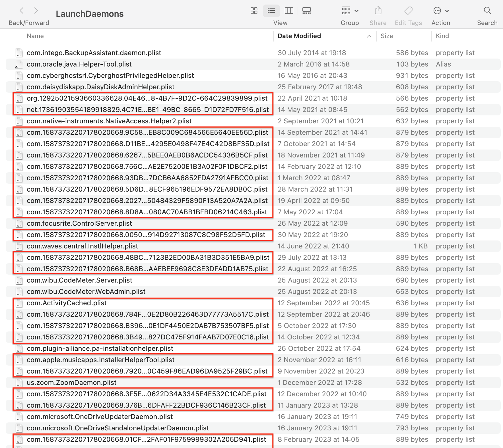The image size is (503, 448).
Task: Click the date 8 February 2023 at 14:05
Action: (x=318, y=439)
